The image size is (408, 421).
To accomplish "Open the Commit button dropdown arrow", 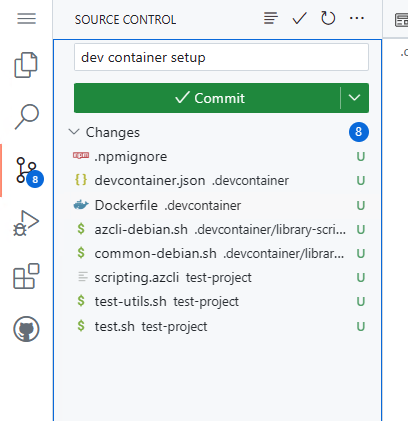I will (354, 98).
